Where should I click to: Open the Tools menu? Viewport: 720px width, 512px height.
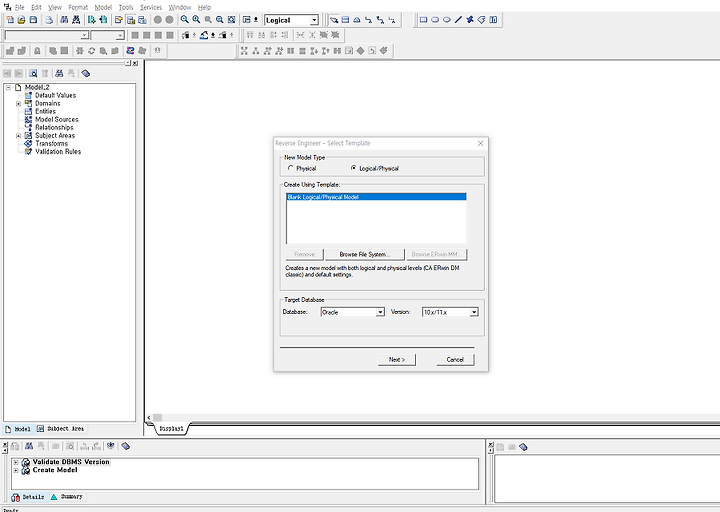tap(126, 7)
